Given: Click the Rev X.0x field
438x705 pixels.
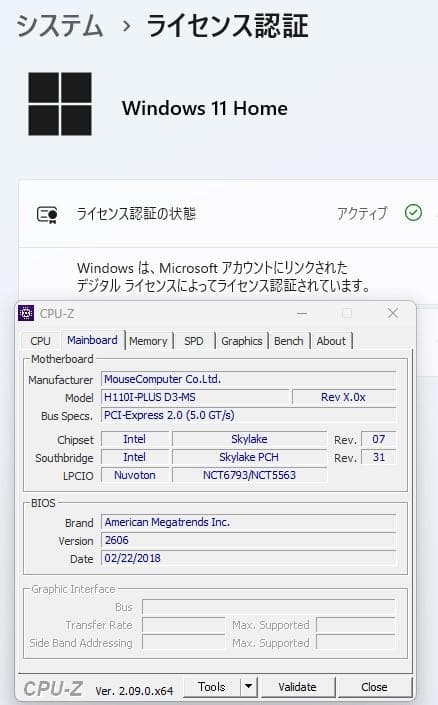Looking at the screenshot, I should click(x=344, y=397).
